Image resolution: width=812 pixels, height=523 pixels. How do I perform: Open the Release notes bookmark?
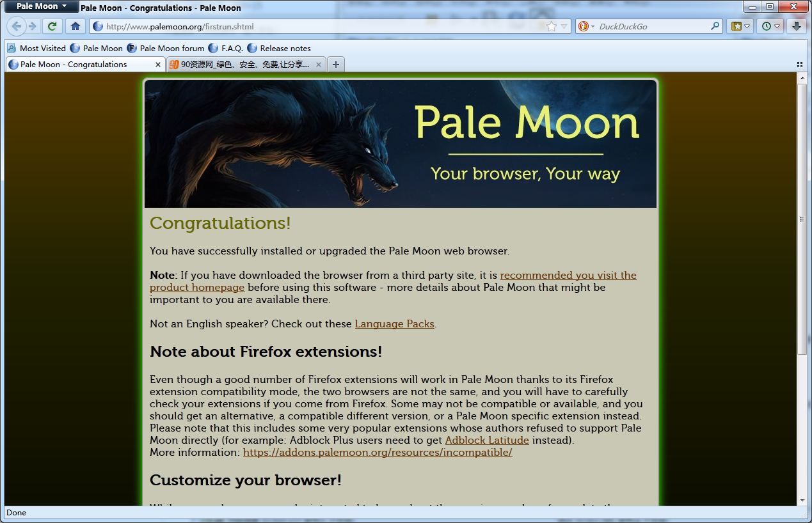click(279, 48)
